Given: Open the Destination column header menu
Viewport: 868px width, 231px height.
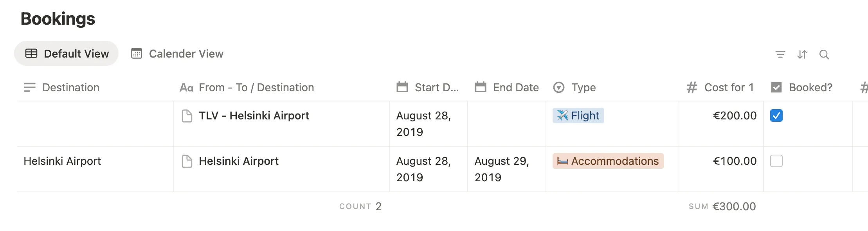Looking at the screenshot, I should (70, 87).
